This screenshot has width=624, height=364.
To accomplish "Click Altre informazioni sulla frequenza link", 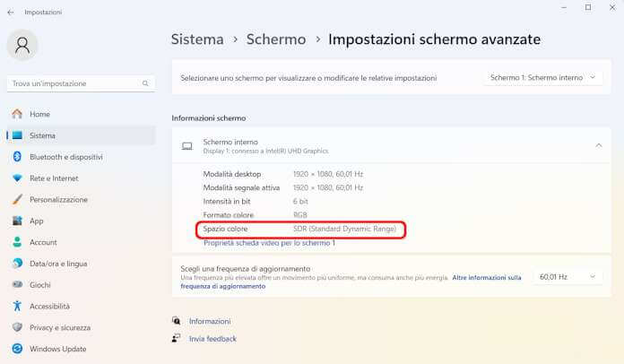I will coord(486,278).
